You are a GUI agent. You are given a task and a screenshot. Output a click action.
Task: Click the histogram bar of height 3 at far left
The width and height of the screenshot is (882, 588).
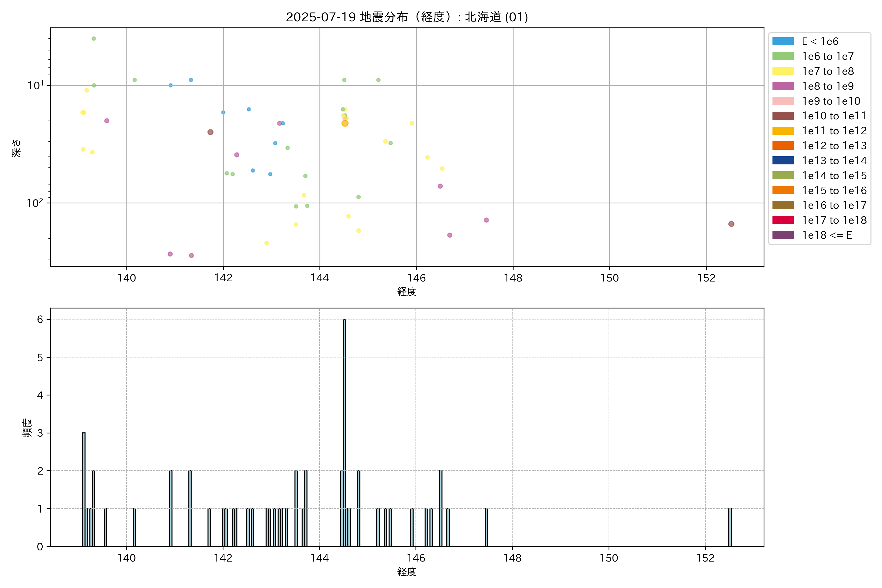(x=84, y=489)
